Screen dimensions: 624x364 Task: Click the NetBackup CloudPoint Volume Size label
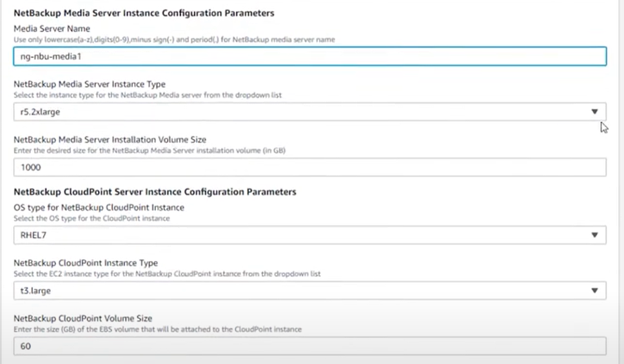[83, 319]
